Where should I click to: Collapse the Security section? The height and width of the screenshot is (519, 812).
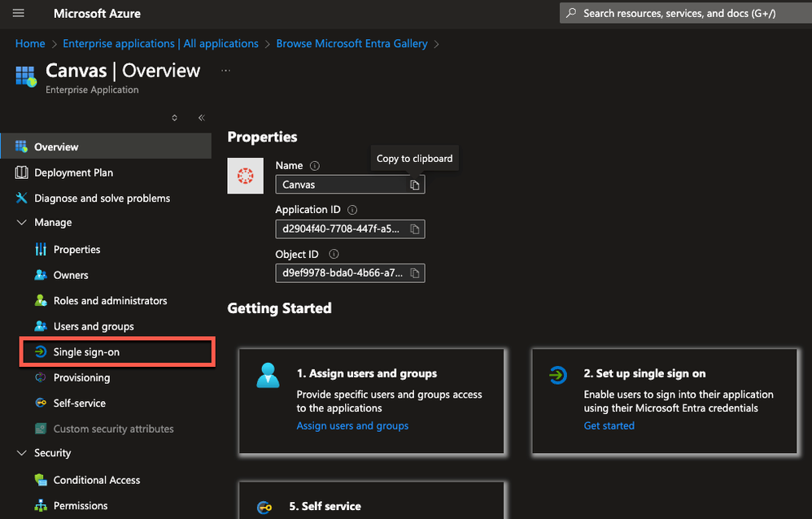[x=22, y=453]
